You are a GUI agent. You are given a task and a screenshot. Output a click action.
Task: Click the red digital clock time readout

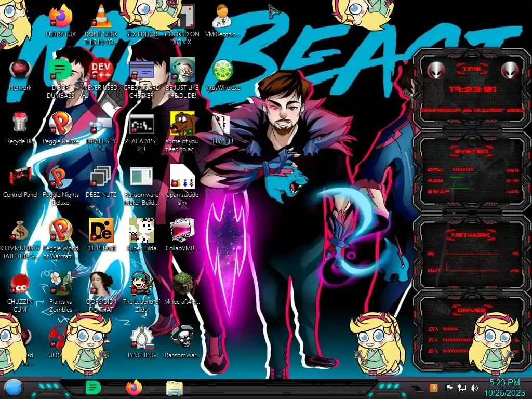pyautogui.click(x=473, y=89)
